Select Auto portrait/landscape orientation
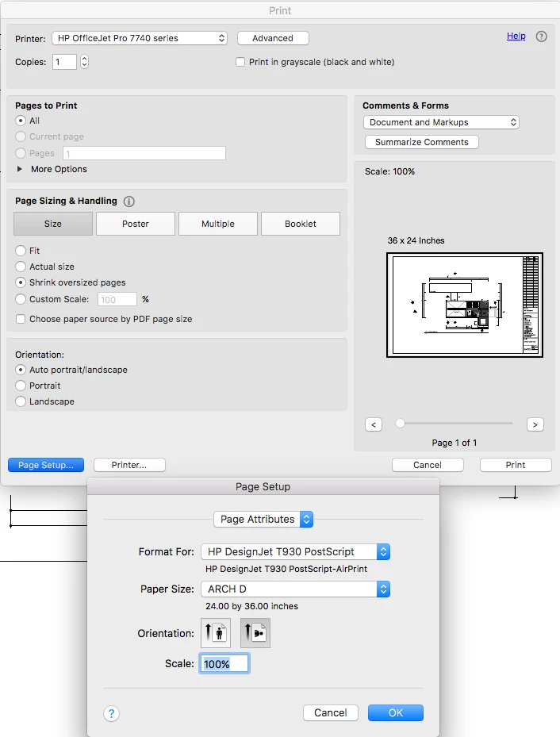 point(21,370)
